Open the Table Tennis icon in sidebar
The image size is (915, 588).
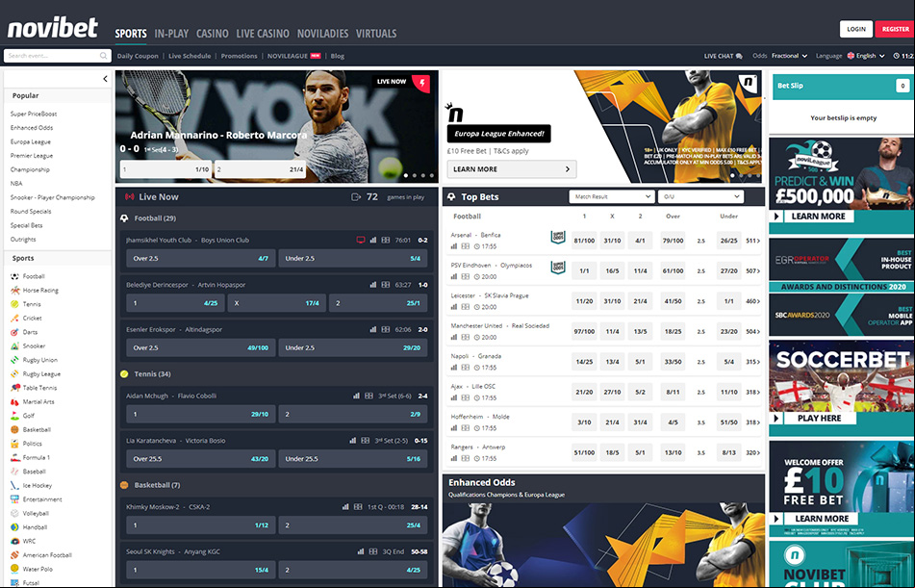tap(14, 388)
